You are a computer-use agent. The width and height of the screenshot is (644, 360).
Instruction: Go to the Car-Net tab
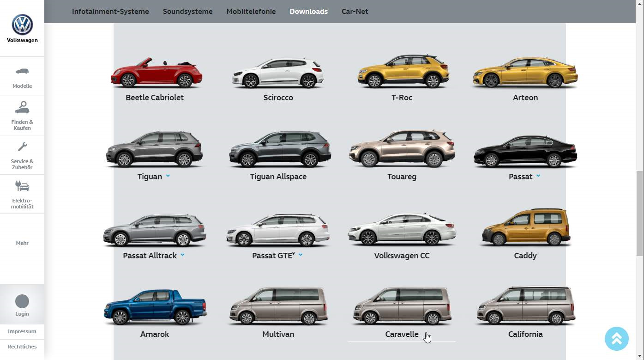(x=355, y=12)
